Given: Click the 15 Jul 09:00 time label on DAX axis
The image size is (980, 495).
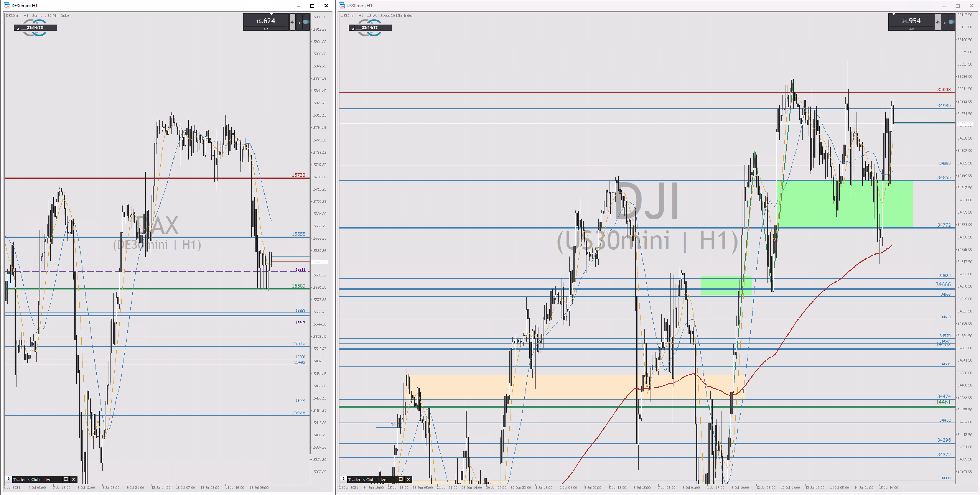Looking at the screenshot, I should (259, 487).
